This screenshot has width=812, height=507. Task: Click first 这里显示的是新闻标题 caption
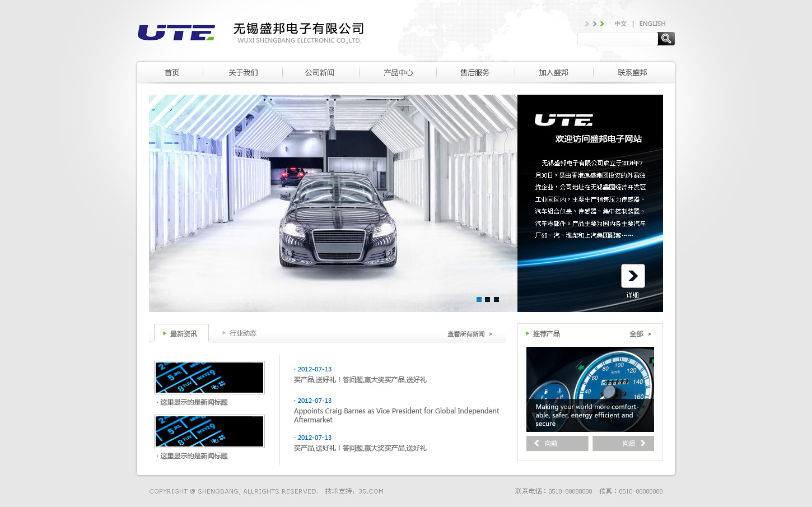(194, 402)
